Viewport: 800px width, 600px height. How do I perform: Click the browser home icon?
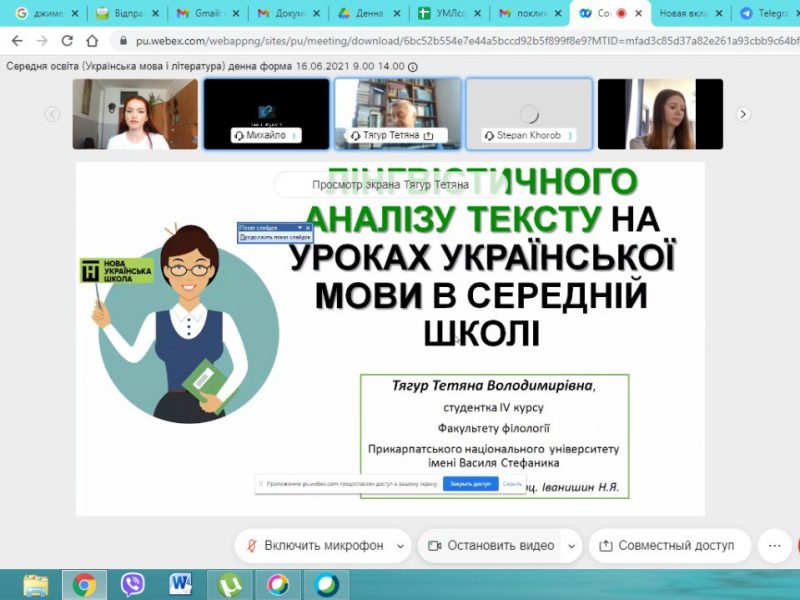(x=92, y=41)
